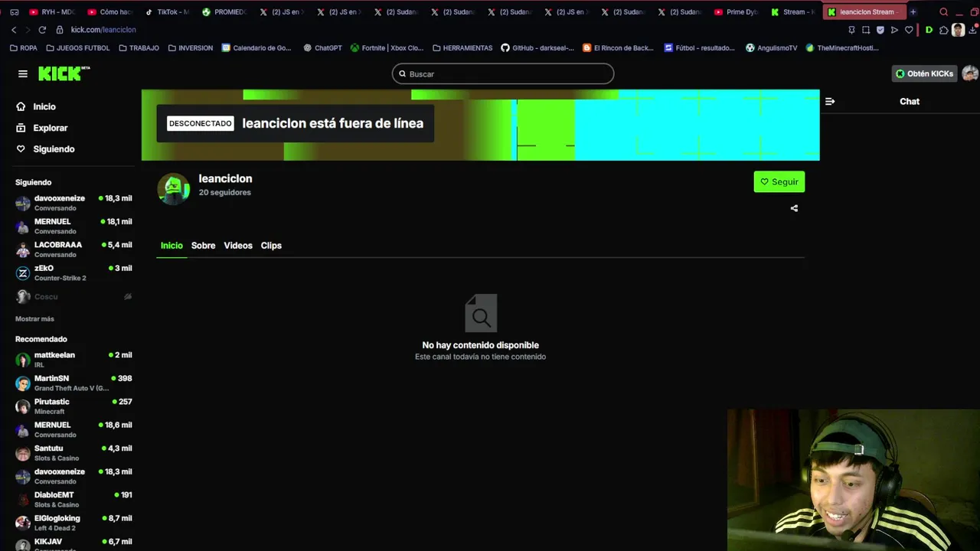980x551 pixels.
Task: Select the Inicio channel tab
Action: (171, 246)
